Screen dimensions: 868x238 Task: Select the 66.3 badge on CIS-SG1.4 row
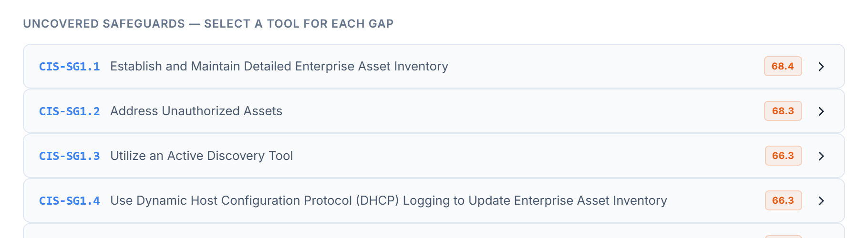click(x=783, y=200)
